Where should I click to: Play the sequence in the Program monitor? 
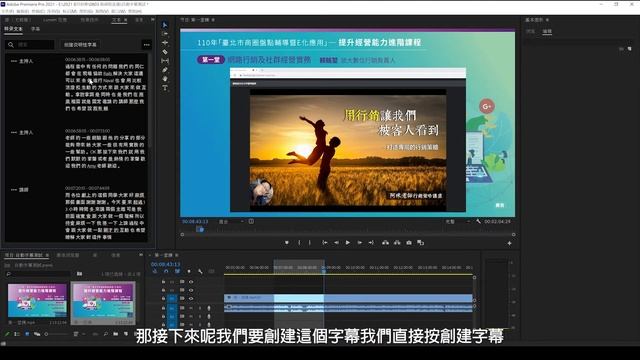tap(348, 243)
